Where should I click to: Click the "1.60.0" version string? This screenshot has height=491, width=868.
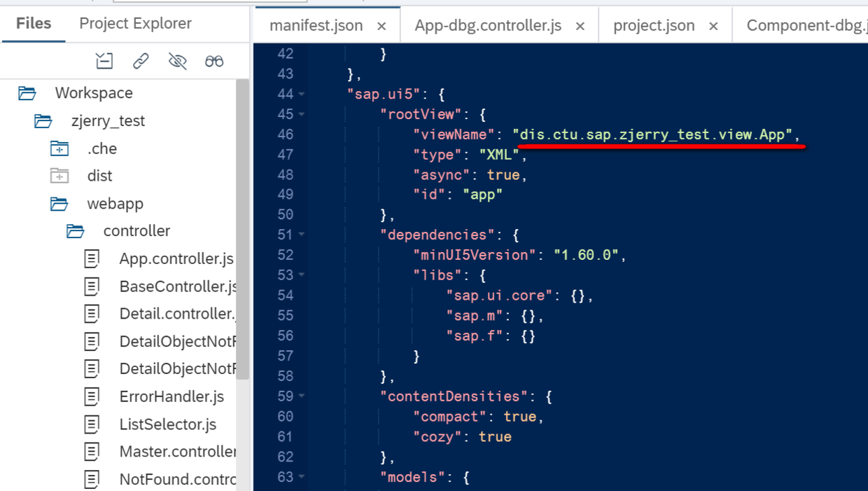(x=586, y=255)
